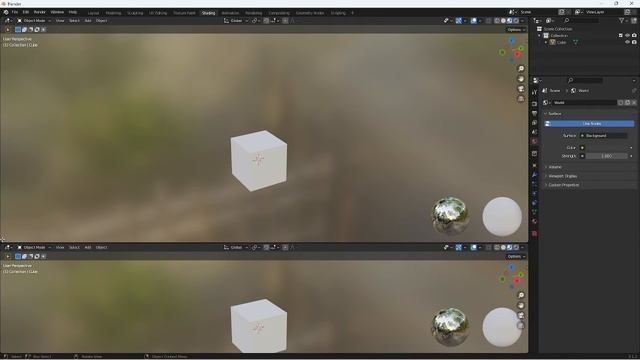Viewport: 640px width, 360px height.
Task: Click the pan hand icon in top viewport
Action: coord(521,79)
